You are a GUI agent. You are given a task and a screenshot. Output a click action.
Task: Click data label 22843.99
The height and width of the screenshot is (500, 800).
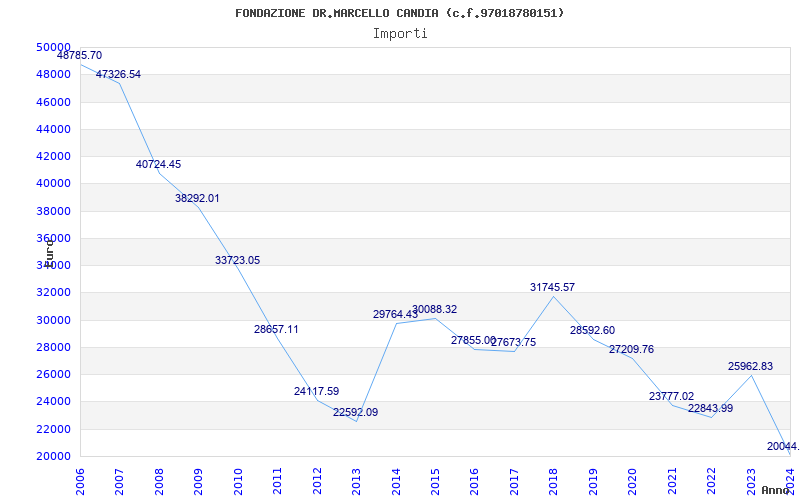[710, 408]
